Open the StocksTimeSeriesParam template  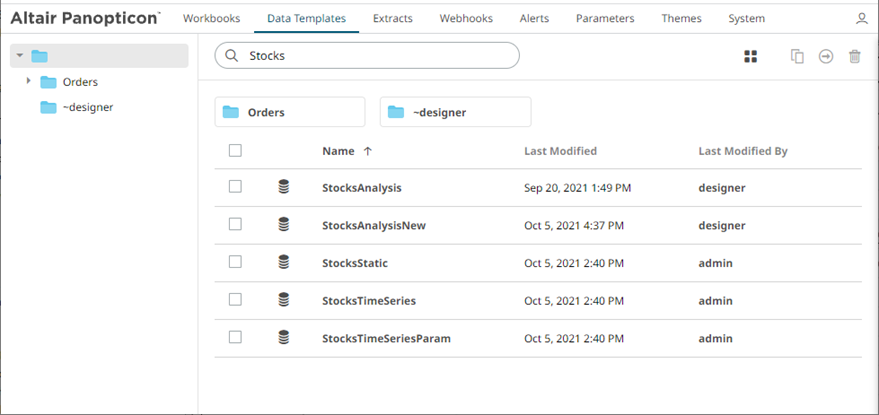coord(386,338)
